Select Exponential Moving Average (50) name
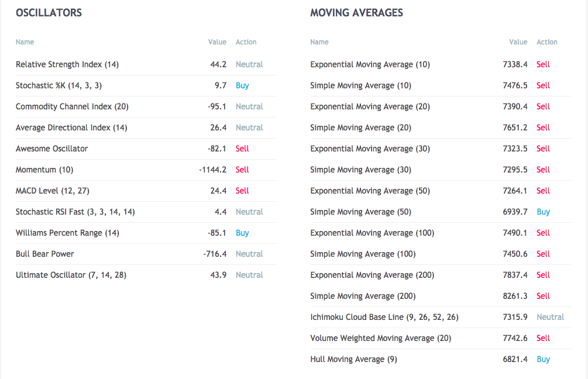This screenshot has height=379, width=588. point(370,191)
